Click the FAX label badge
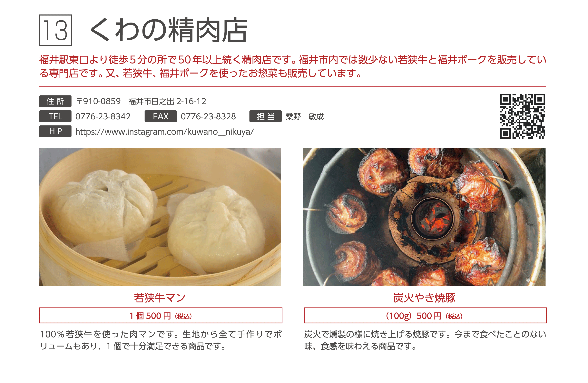The image size is (588, 383). tap(161, 116)
